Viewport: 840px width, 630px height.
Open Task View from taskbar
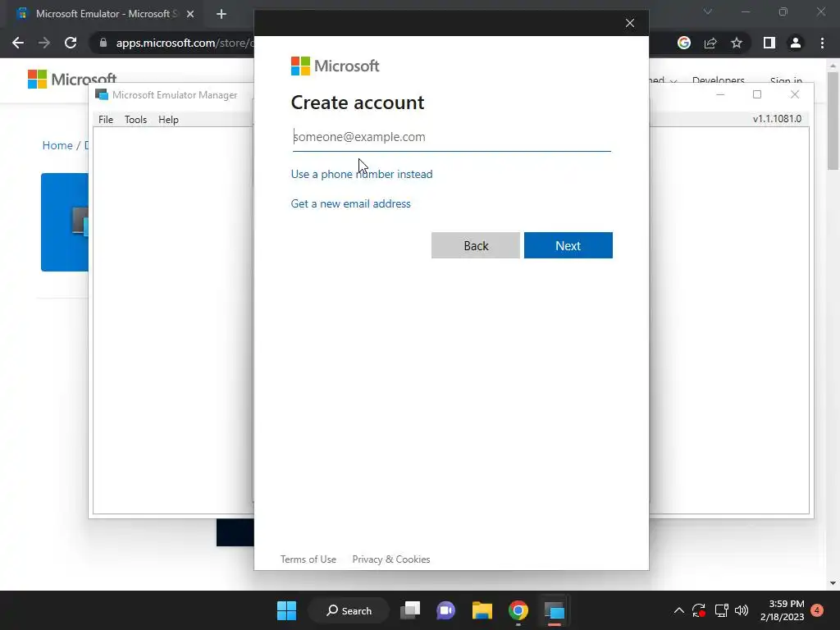tap(410, 610)
